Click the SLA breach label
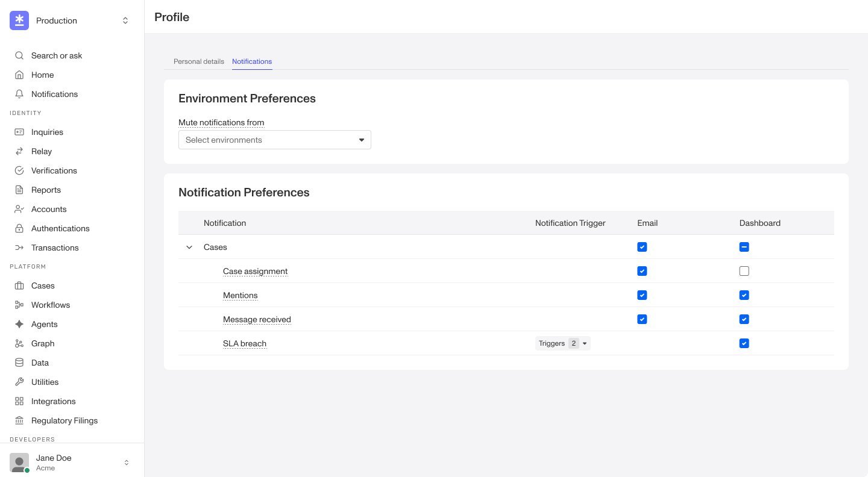This screenshot has height=477, width=868. 245,343
